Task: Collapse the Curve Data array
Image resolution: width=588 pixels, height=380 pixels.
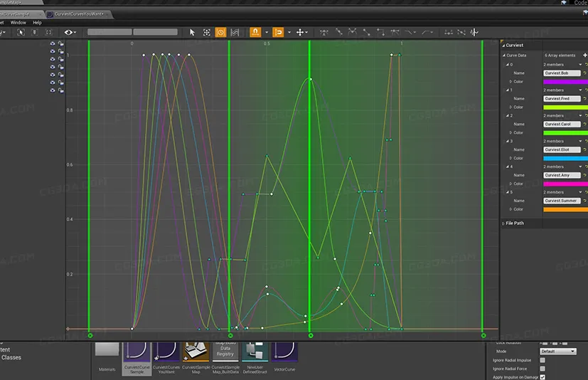Action: point(504,56)
